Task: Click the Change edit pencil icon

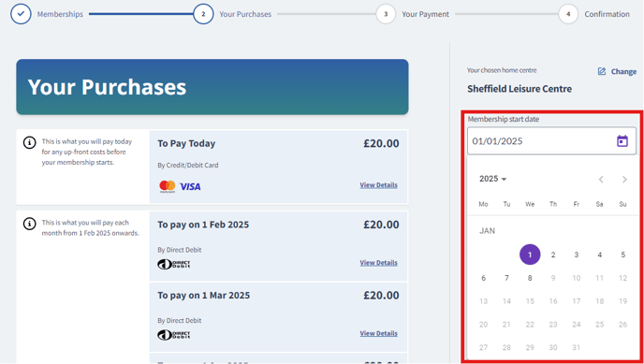Action: [602, 71]
